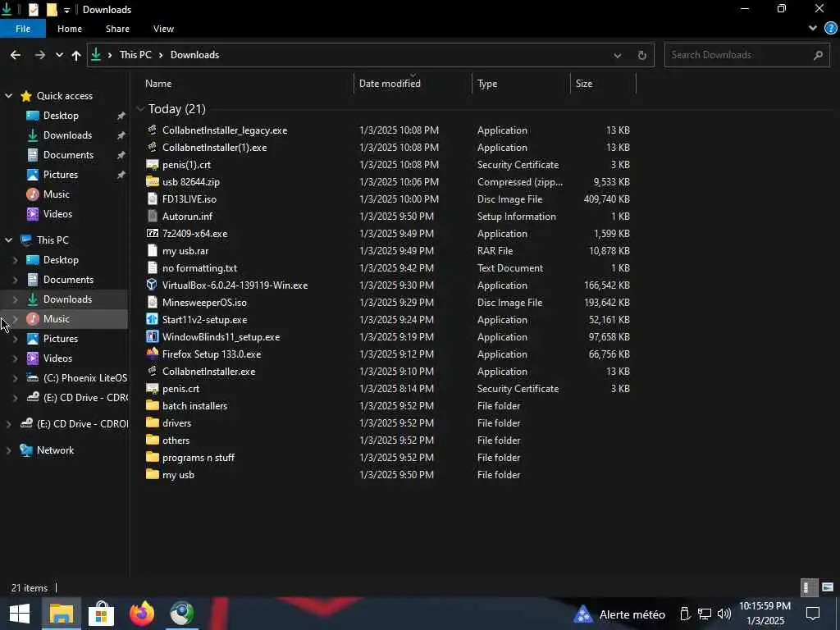Switch to Details view layout icon
The image size is (840, 630).
click(809, 587)
